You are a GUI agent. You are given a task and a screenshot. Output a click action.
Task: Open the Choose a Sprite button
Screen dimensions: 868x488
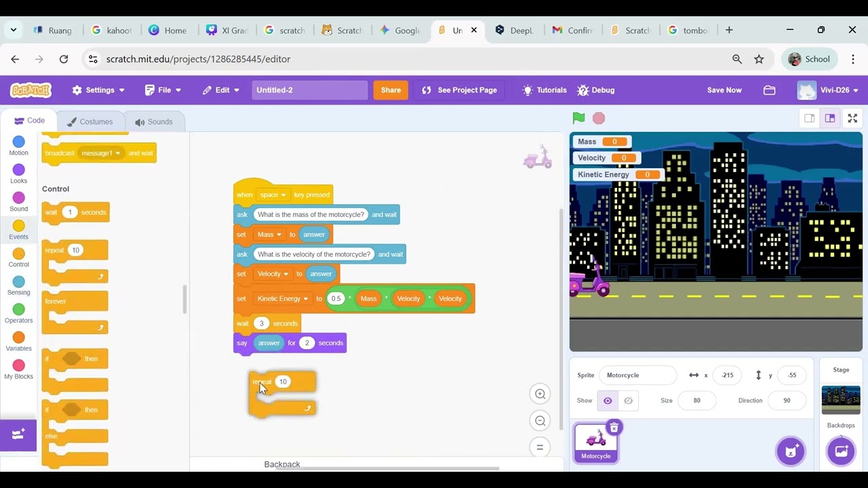[791, 451]
